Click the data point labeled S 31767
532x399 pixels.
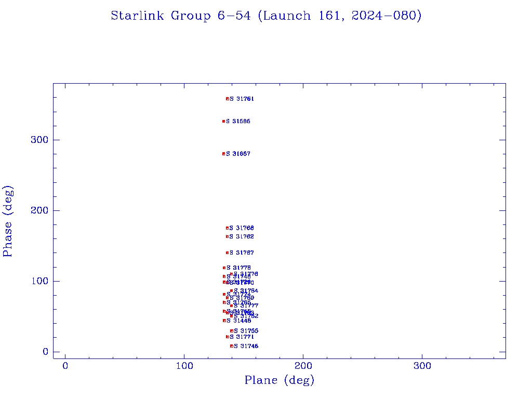[x=228, y=253]
